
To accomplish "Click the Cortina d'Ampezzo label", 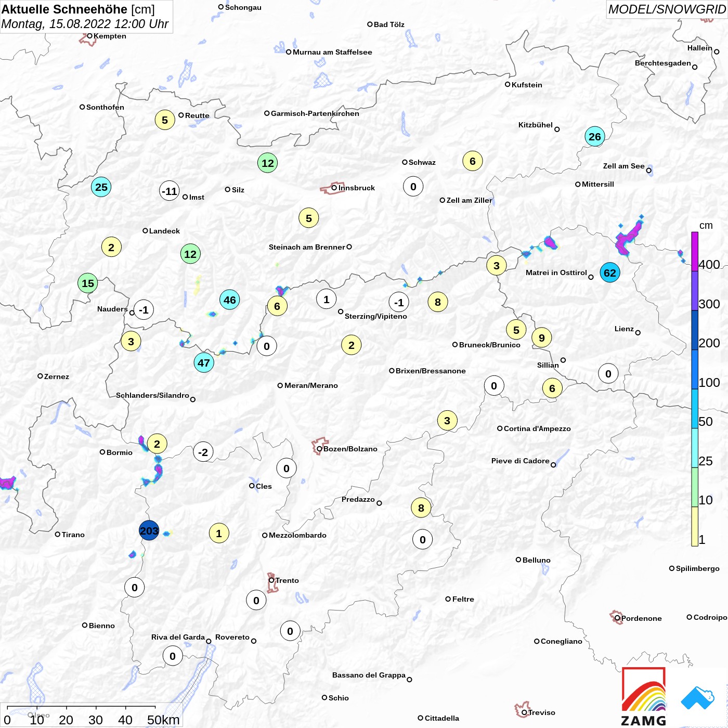I will tap(537, 428).
